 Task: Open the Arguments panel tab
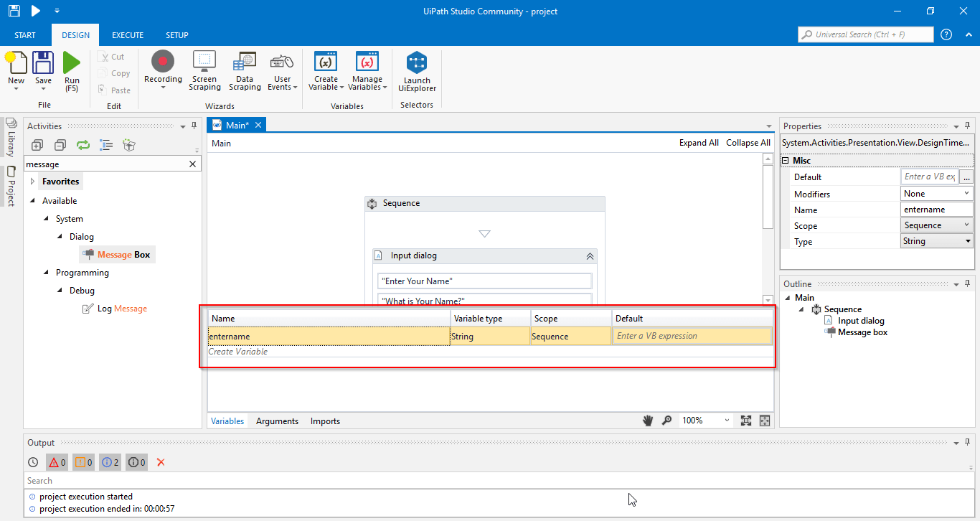tap(277, 421)
